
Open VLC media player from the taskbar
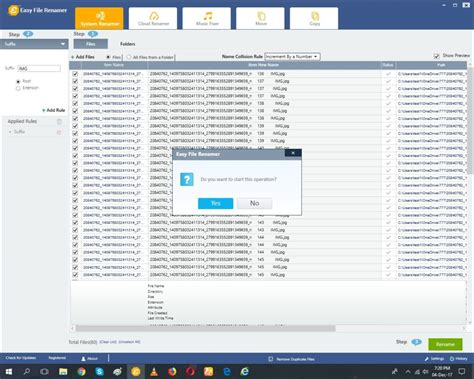click(154, 371)
